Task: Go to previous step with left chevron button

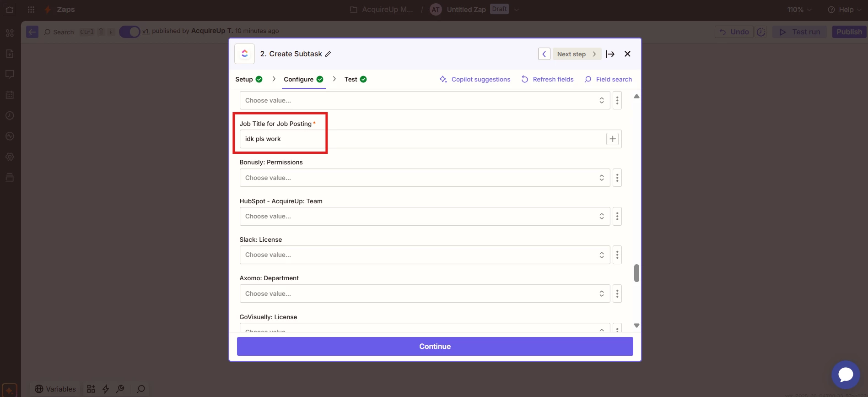Action: (544, 54)
